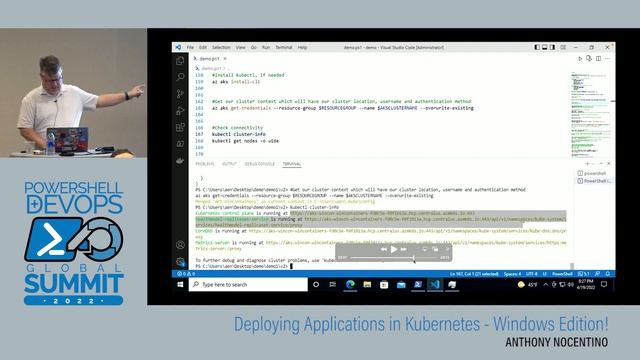This screenshot has width=640, height=360.
Task: Click the Windows Start button
Action: pos(180,284)
